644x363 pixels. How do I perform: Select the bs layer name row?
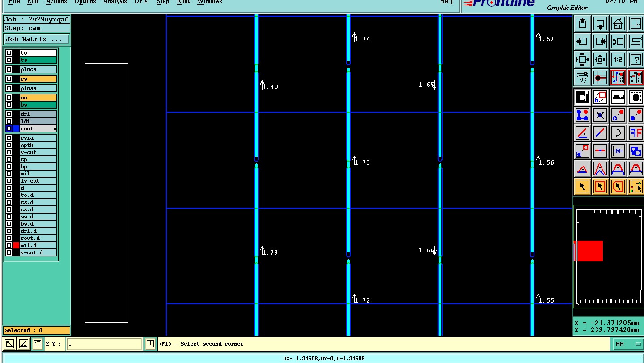click(38, 105)
